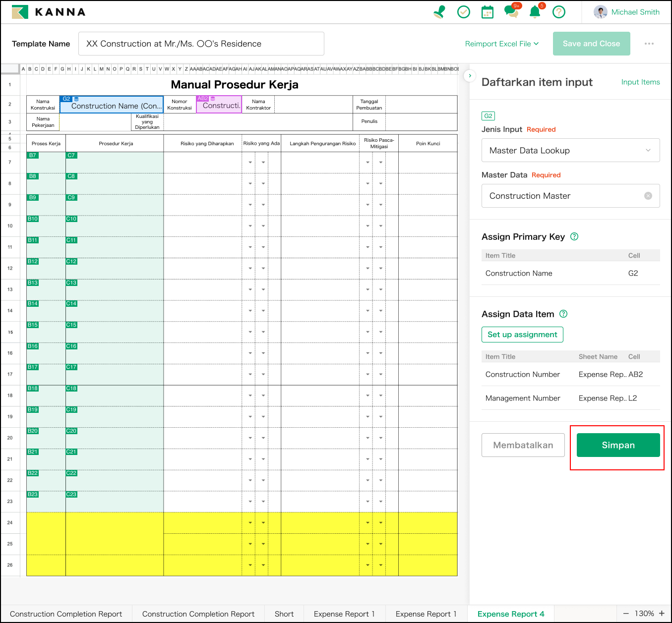672x623 pixels.
Task: Open chat messages with 9+ badge
Action: pos(511,11)
